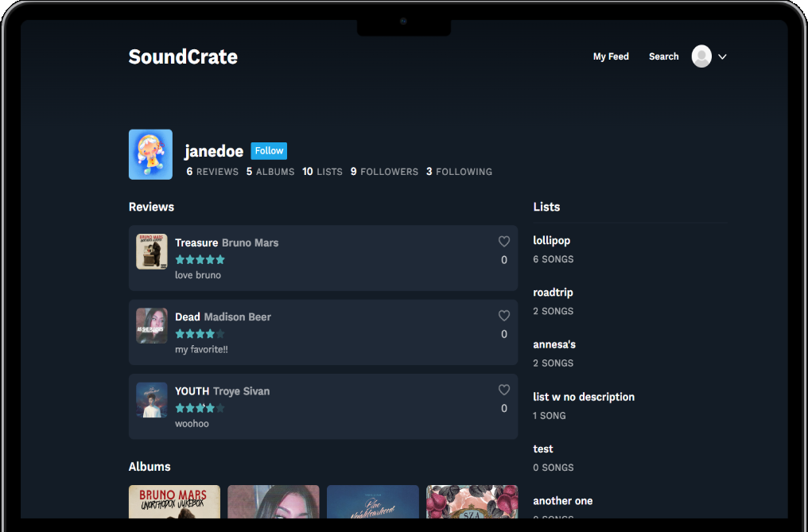The width and height of the screenshot is (808, 532).
Task: Click the 'my favorite!!' review text
Action: point(201,350)
